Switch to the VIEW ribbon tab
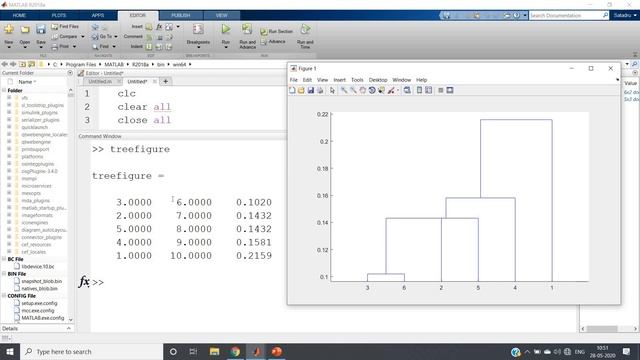The height and width of the screenshot is (360, 640). (221, 16)
